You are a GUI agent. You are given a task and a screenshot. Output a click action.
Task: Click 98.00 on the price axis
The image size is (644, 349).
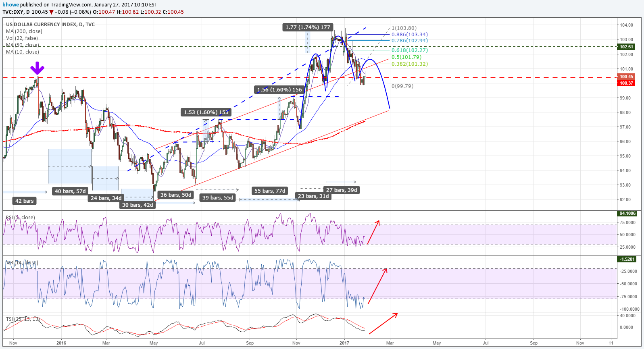click(x=625, y=112)
